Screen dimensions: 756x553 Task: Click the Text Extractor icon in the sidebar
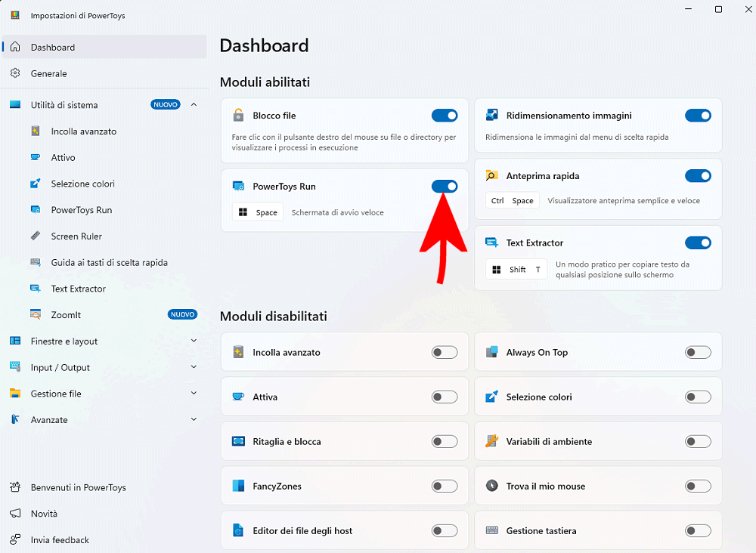36,289
